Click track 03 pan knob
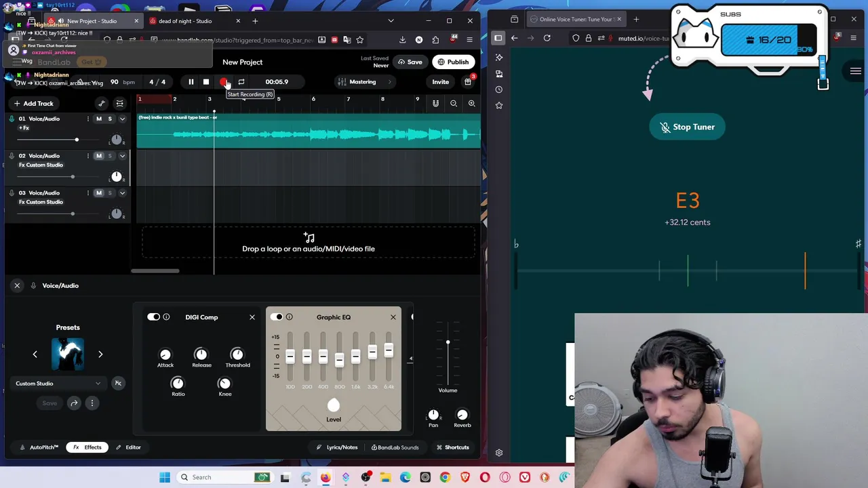This screenshot has height=488, width=868. tap(117, 214)
